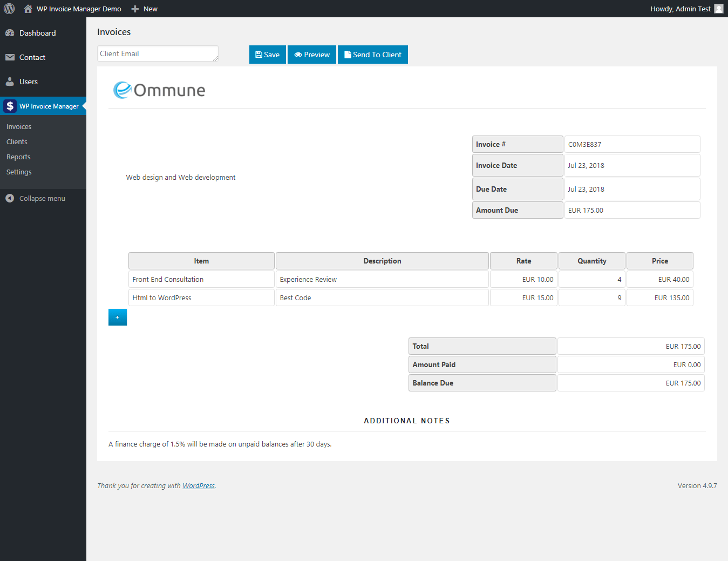
Task: Click the plus icon next to New
Action: point(135,9)
